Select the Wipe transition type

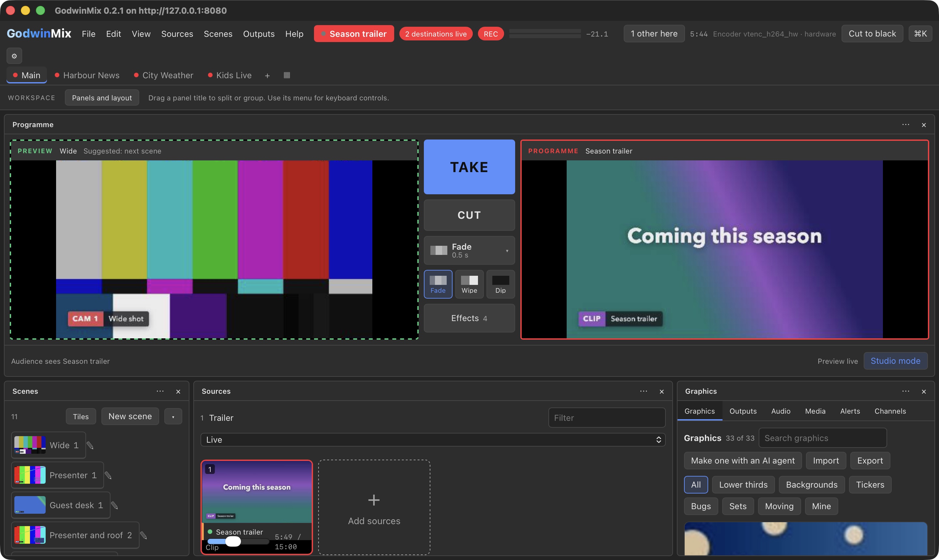[x=469, y=284]
